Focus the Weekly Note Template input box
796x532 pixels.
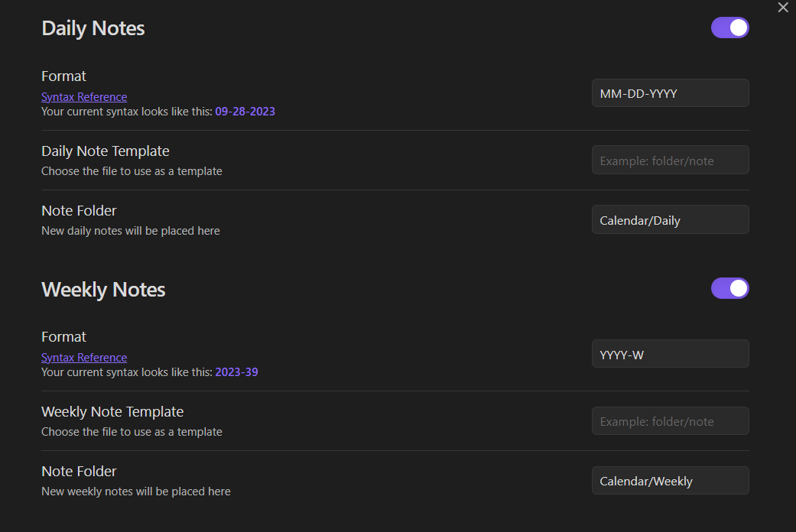tap(670, 421)
